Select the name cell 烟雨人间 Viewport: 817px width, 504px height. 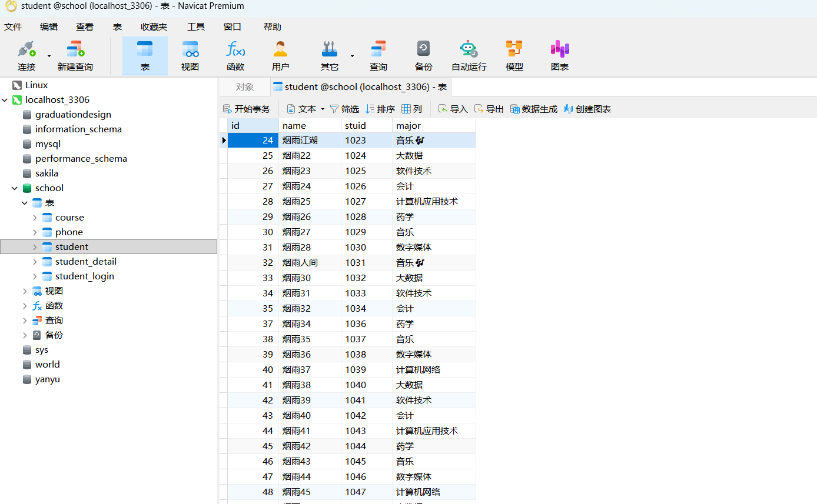[x=310, y=263]
